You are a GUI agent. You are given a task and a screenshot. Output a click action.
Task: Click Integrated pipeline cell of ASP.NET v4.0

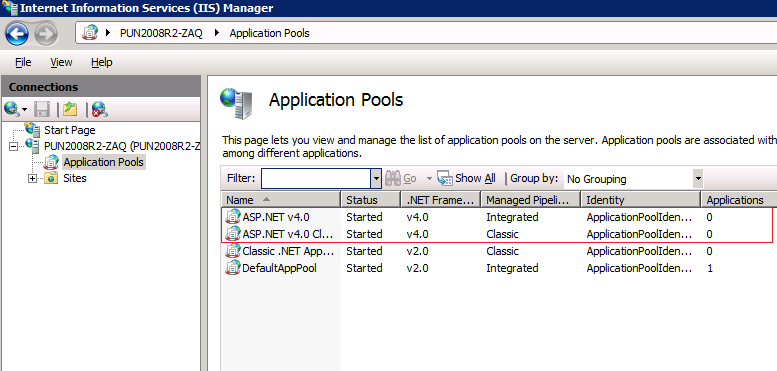512,217
